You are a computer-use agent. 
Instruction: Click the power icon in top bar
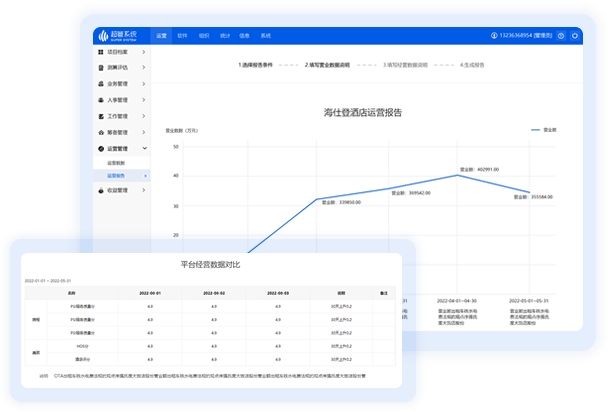coord(574,35)
